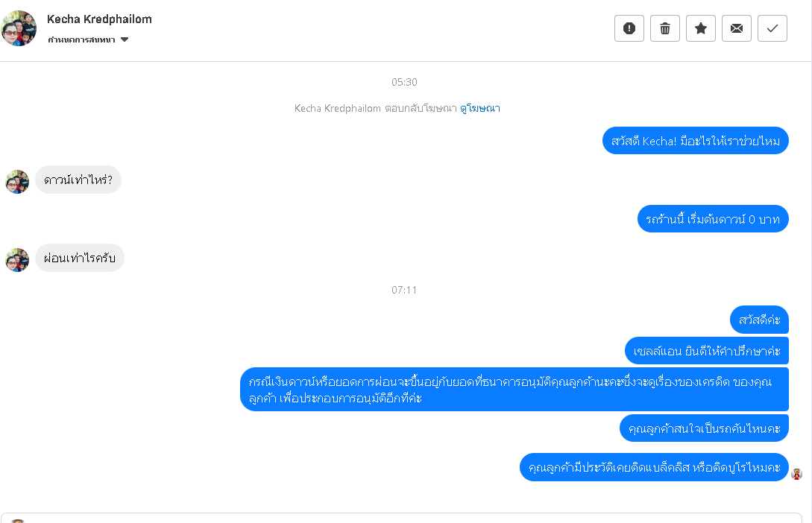Mark conversation as done with checkmark
The width and height of the screenshot is (812, 523).
772,28
